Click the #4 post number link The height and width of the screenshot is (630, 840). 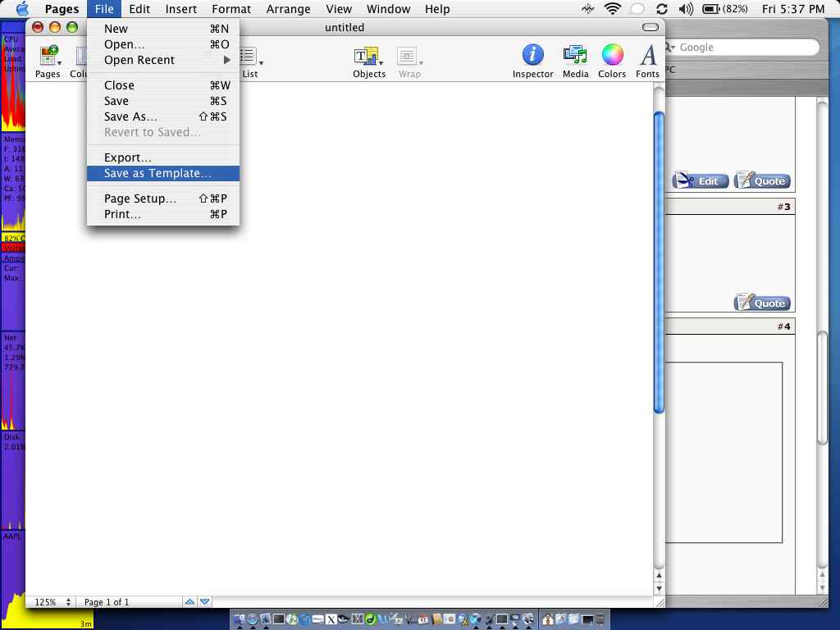coord(783,326)
